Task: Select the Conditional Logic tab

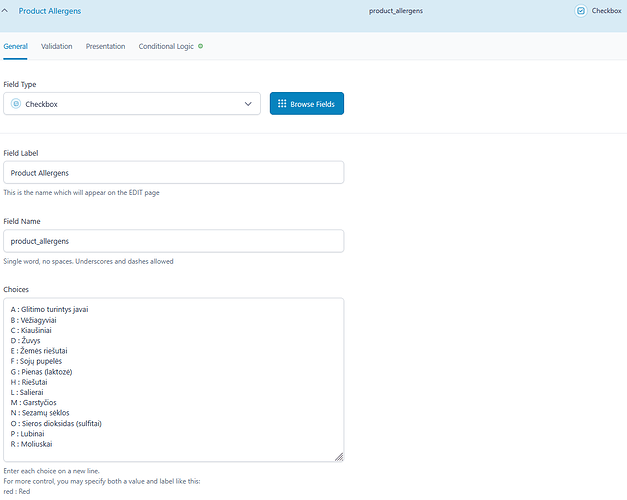Action: (x=166, y=47)
